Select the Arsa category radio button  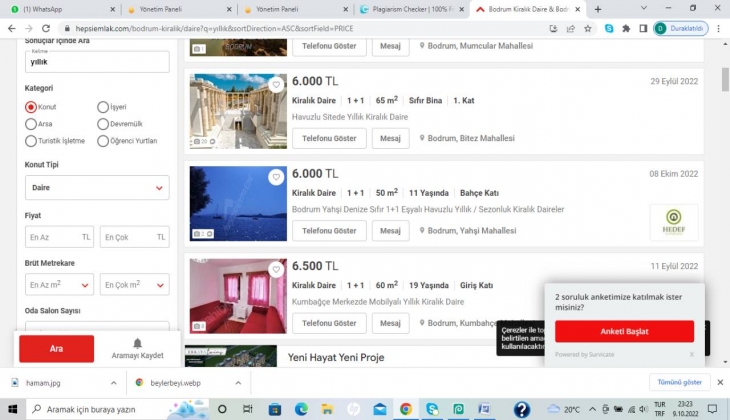pos(31,124)
